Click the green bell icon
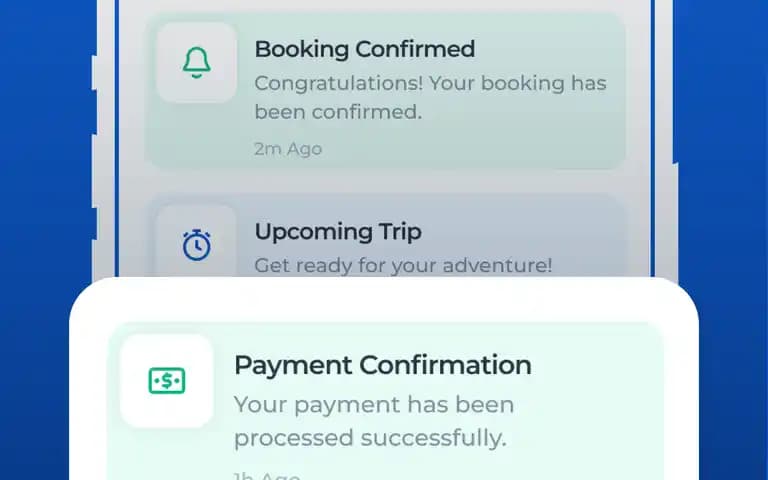The width and height of the screenshot is (768, 480). pos(196,63)
